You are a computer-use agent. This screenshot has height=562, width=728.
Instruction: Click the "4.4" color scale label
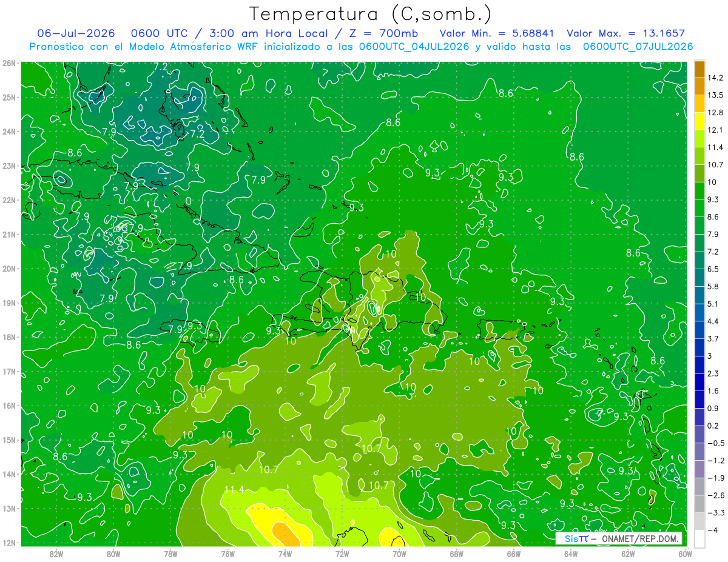pyautogui.click(x=713, y=321)
